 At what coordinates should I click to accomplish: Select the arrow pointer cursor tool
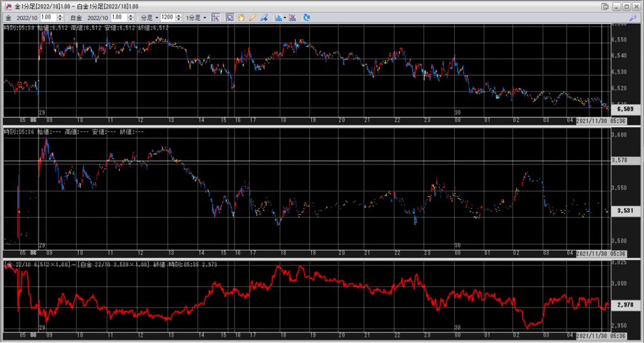pyautogui.click(x=230, y=18)
